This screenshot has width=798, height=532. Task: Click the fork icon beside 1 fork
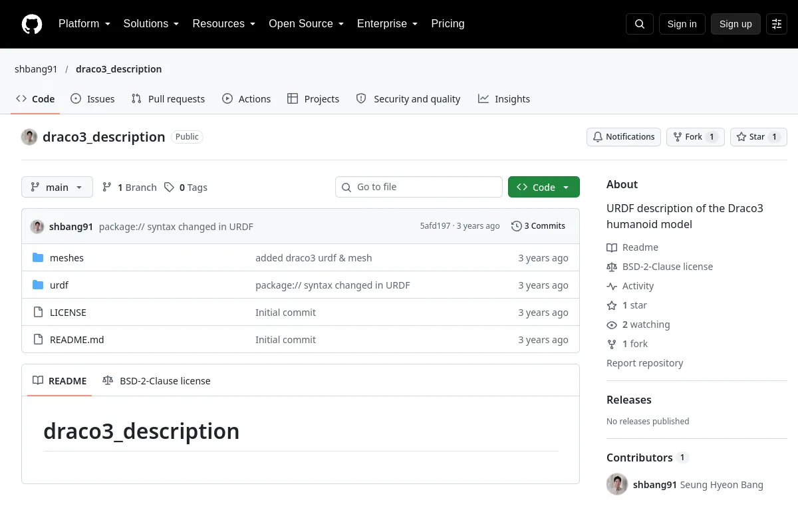612,344
